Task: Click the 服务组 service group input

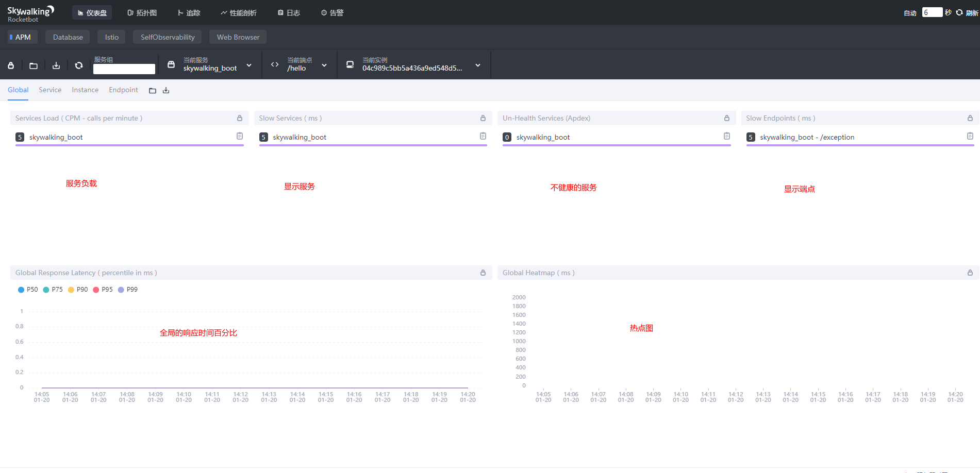Action: (x=124, y=69)
